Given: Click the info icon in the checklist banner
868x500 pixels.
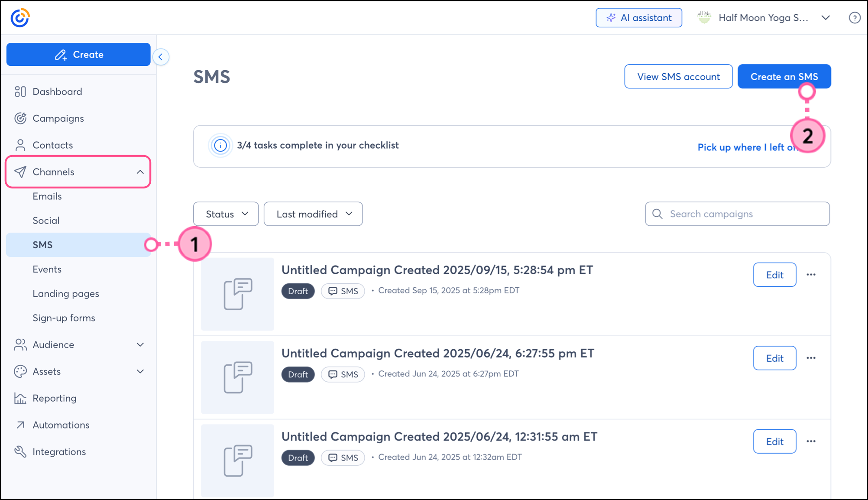Looking at the screenshot, I should coord(220,146).
